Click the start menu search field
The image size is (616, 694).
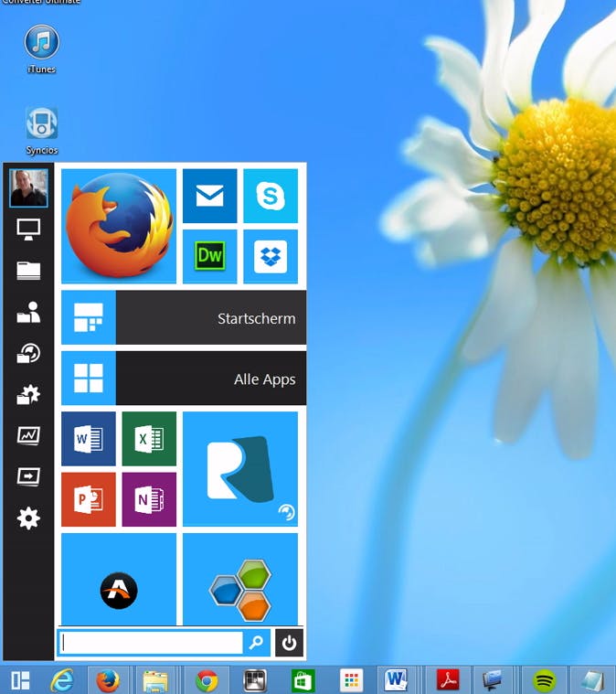(x=151, y=643)
